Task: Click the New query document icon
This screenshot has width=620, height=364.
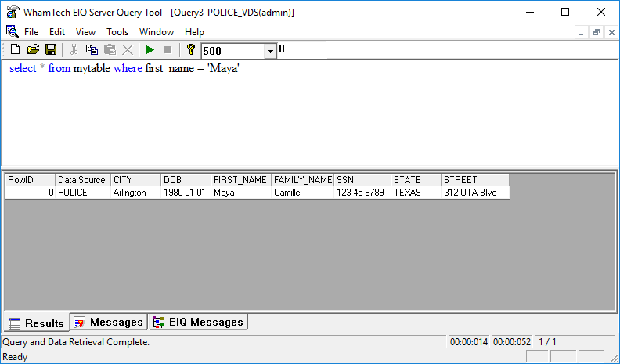Action: pos(15,49)
